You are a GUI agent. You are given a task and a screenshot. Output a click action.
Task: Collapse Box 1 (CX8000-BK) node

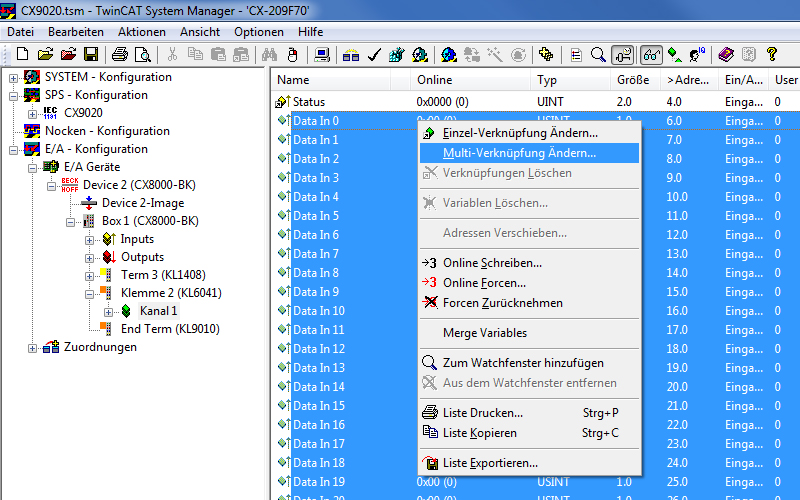[x=70, y=222]
